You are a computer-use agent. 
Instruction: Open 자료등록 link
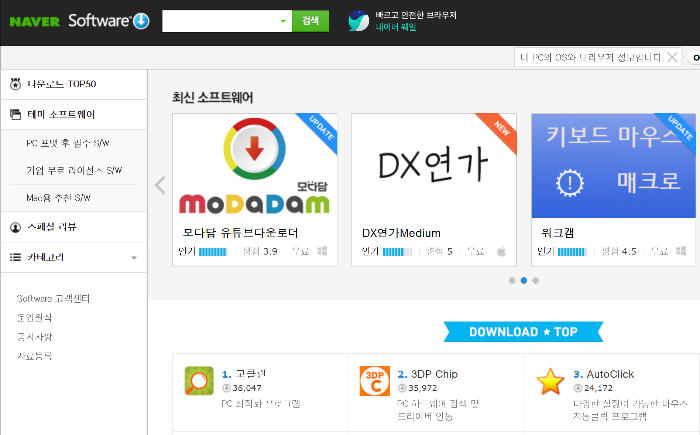[x=34, y=356]
